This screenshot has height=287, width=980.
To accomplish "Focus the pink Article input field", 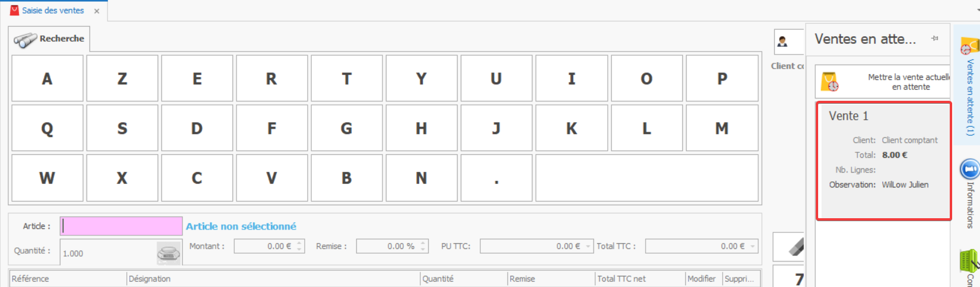I will pos(121,226).
